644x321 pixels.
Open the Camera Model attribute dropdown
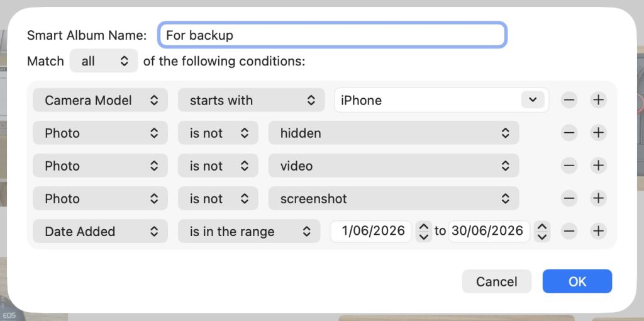[x=100, y=100]
